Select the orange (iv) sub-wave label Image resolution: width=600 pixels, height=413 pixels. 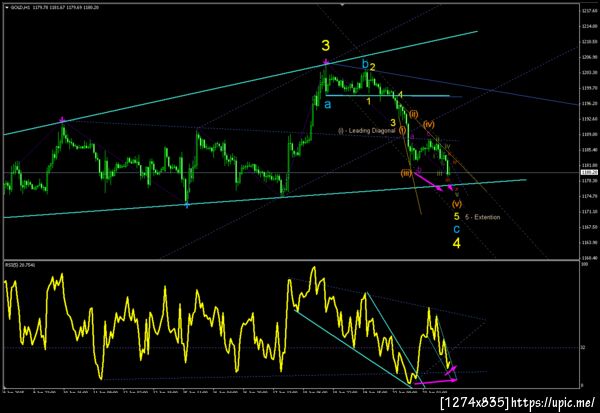(429, 124)
